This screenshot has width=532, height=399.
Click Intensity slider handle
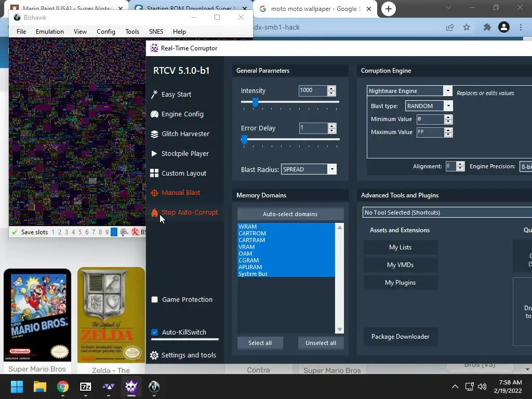[255, 102]
